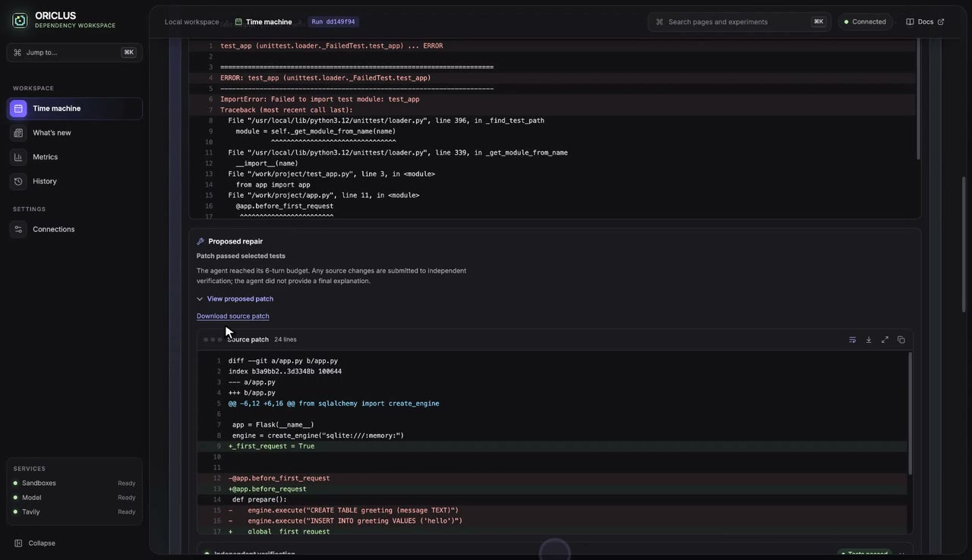
Task: Click the Local workspace breadcrumb
Action: point(191,22)
